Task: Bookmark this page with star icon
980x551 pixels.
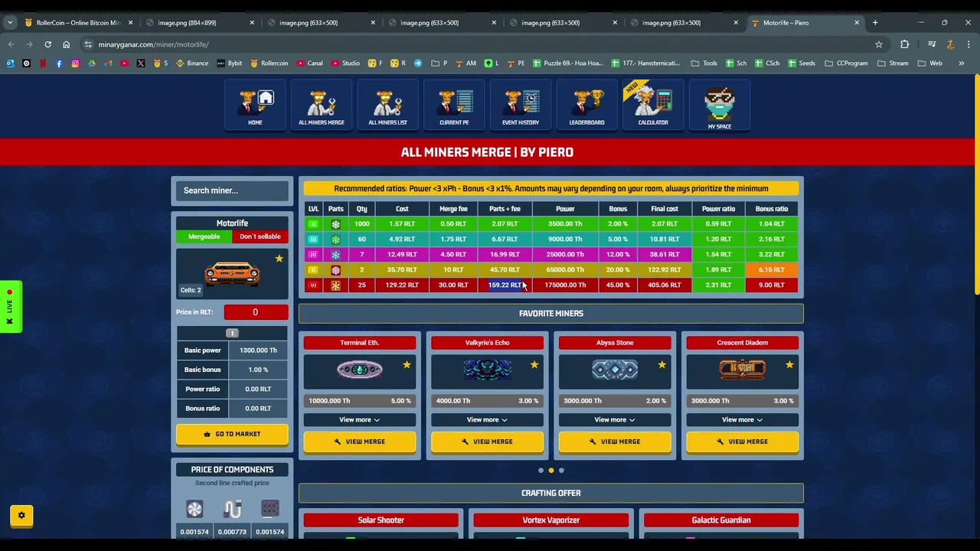Action: [879, 44]
